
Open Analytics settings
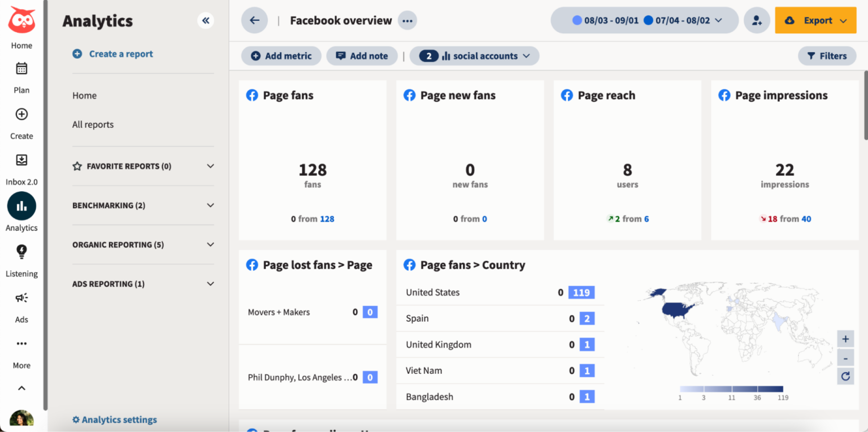pos(115,420)
